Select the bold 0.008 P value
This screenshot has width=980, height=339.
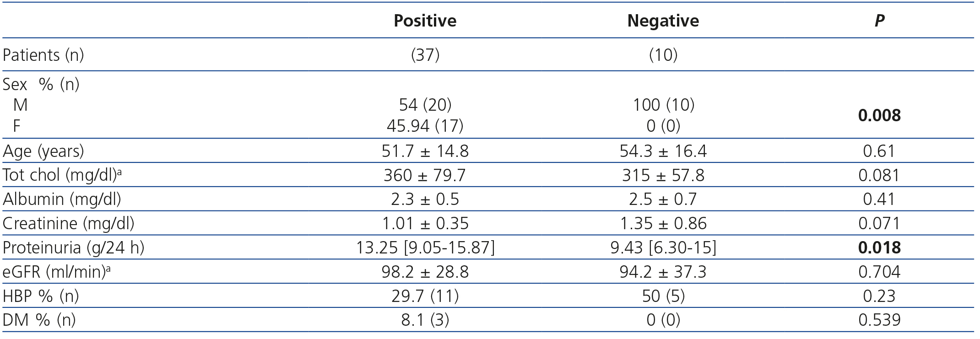pos(879,115)
